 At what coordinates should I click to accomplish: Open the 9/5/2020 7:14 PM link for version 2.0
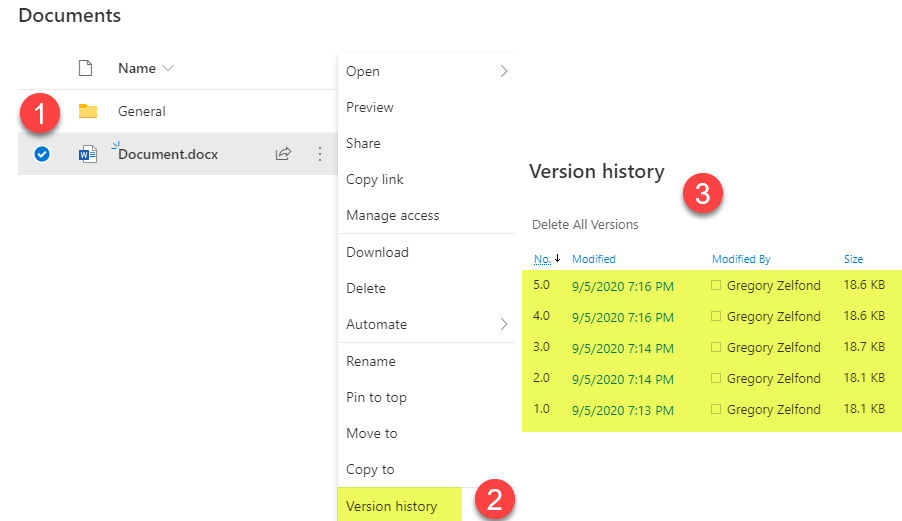[622, 380]
